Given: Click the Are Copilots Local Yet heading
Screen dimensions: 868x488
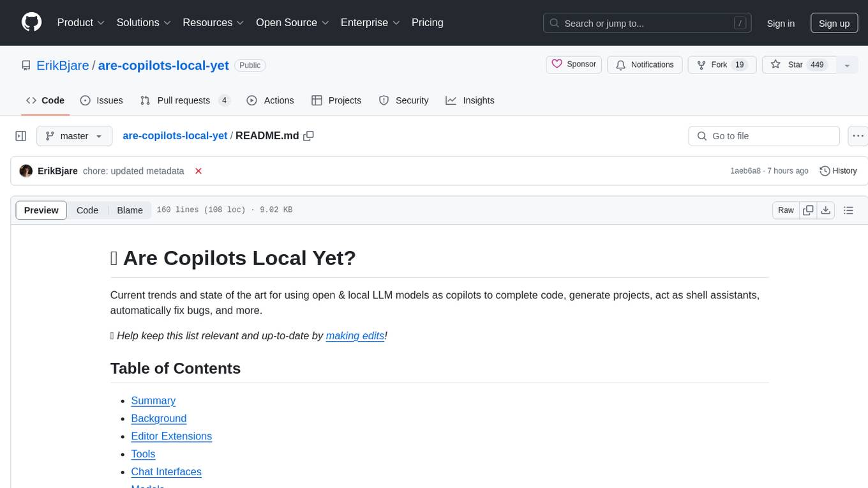Looking at the screenshot, I should point(233,258).
